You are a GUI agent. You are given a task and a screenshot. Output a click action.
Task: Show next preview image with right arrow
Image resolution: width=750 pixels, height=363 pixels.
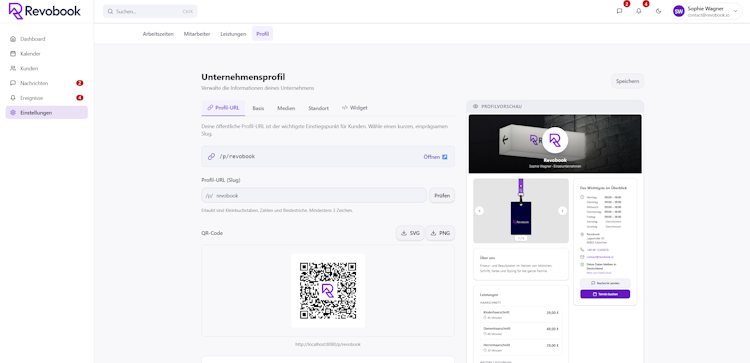(562, 210)
